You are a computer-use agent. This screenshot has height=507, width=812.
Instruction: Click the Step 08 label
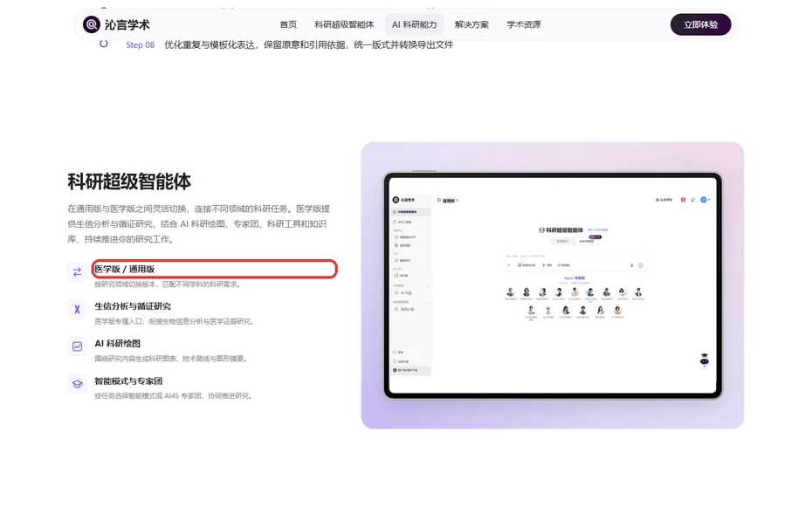[x=141, y=45]
